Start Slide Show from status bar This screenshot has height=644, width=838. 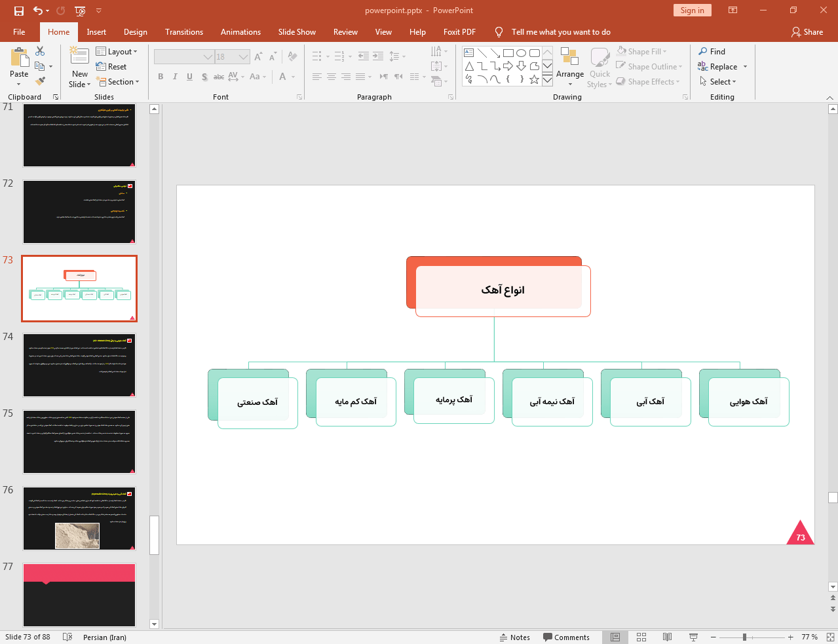pos(693,637)
